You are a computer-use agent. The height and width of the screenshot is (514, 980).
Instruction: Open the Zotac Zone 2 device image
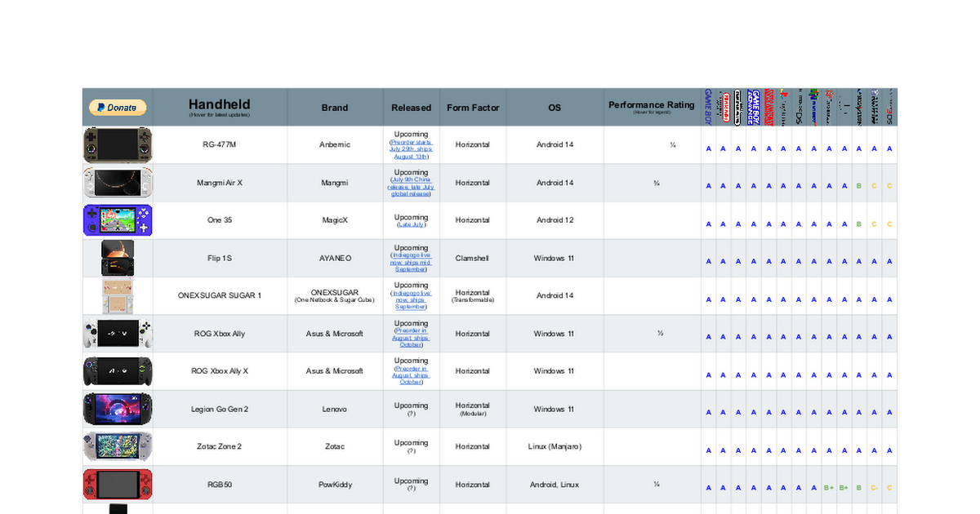point(118,446)
